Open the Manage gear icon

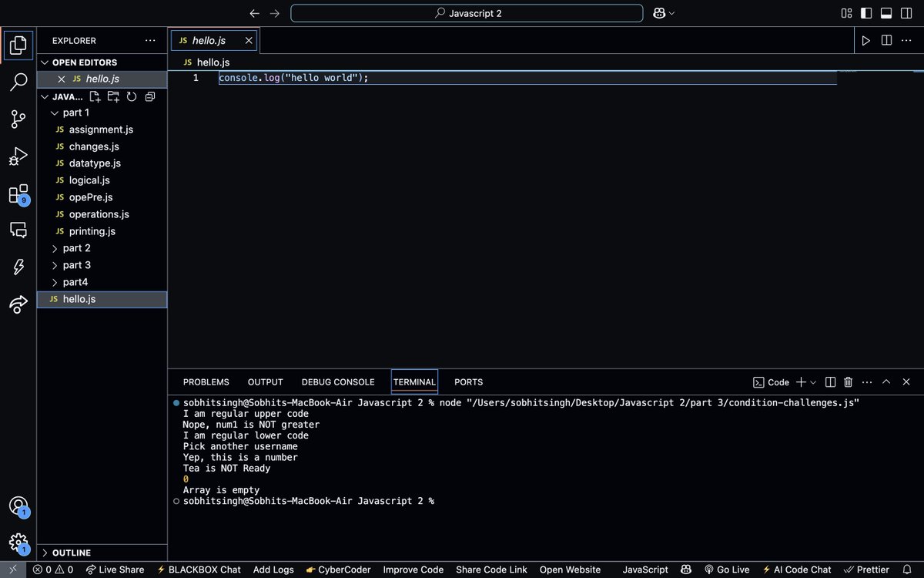click(18, 543)
